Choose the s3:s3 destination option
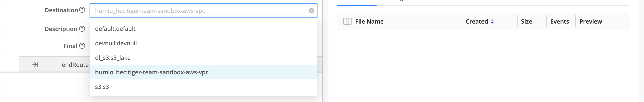Viewport: 644px width, 102px height. [x=102, y=87]
